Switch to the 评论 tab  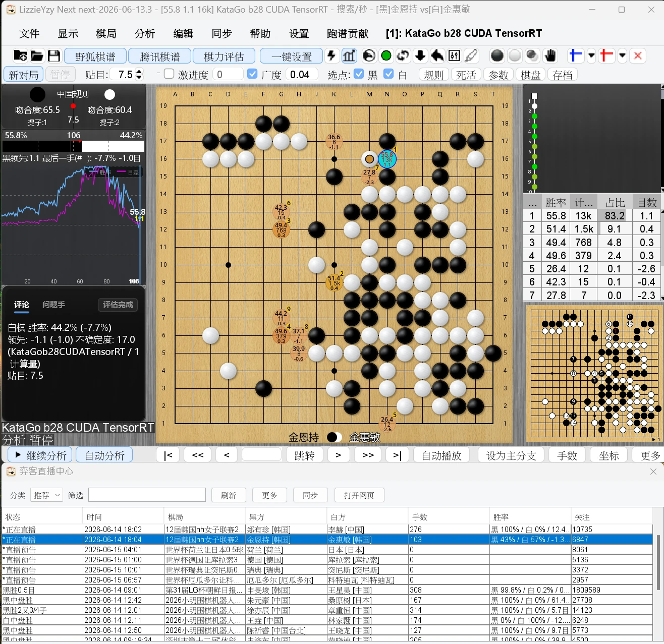pyautogui.click(x=22, y=305)
